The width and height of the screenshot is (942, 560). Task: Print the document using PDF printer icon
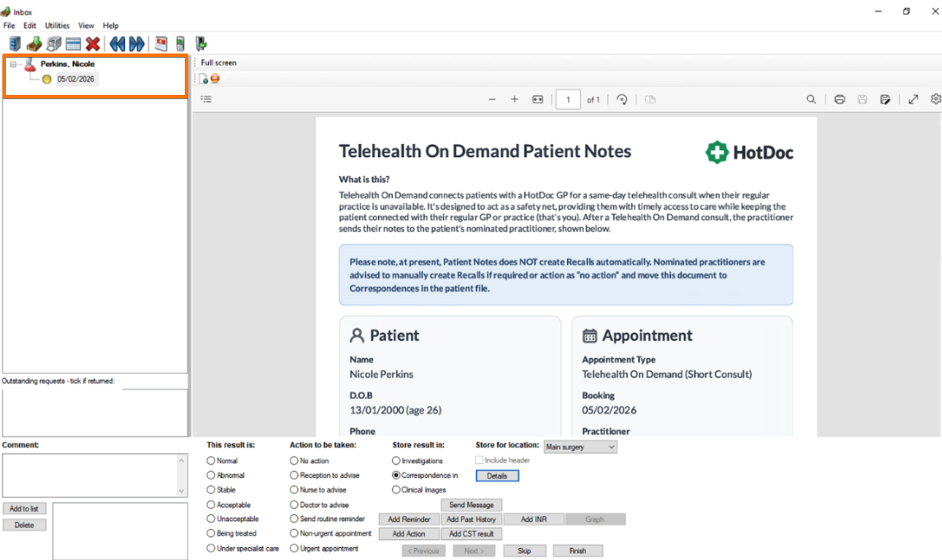(x=840, y=99)
